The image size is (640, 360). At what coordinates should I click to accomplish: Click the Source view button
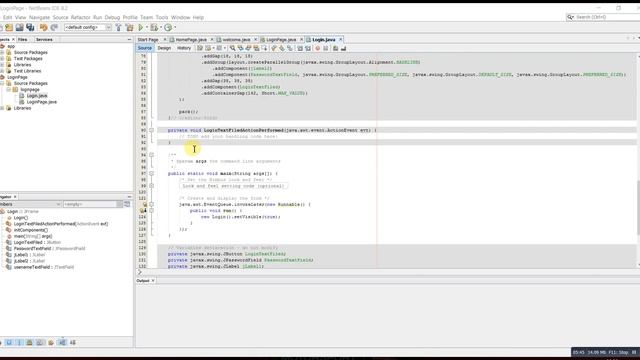pyautogui.click(x=144, y=48)
